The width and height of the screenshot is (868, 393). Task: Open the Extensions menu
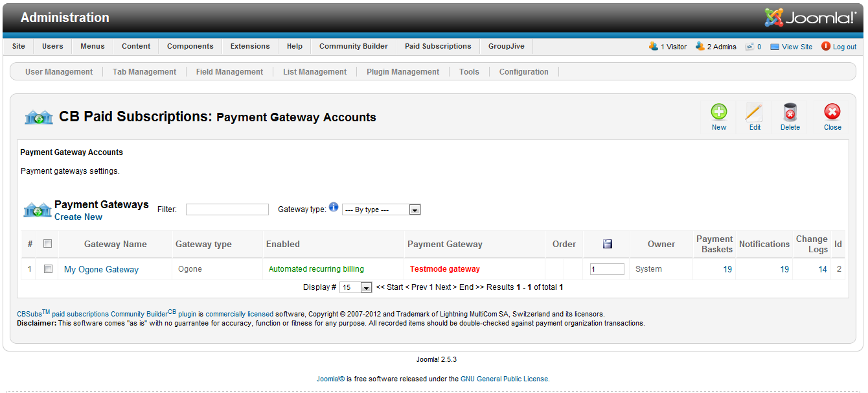(250, 46)
